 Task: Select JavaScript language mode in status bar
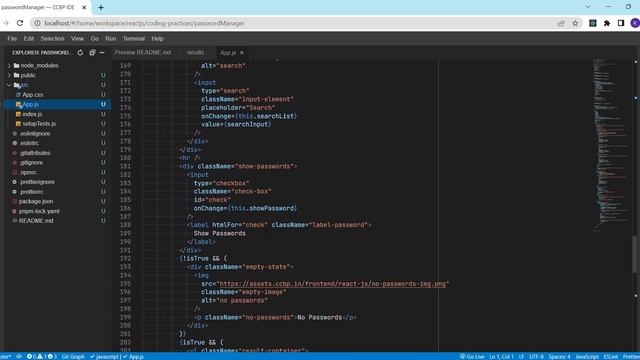[x=587, y=357]
